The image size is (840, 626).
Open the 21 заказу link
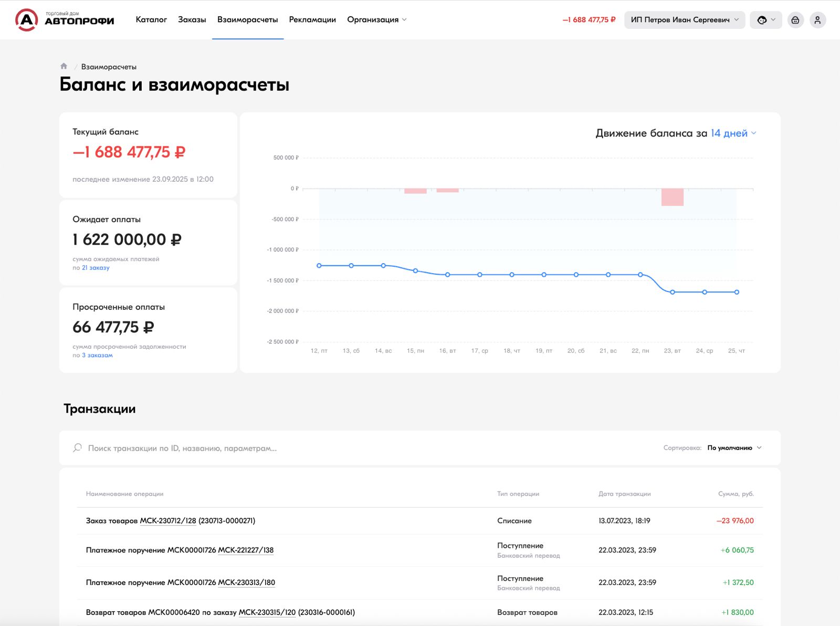pos(96,268)
